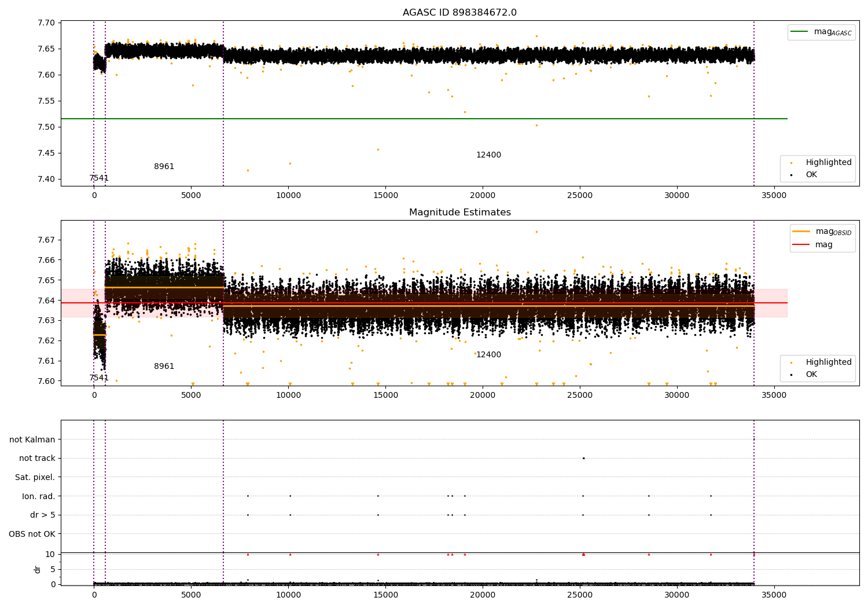Select the 'AGASC ID 898384672.0' plot title
This screenshot has height=608, width=868.
point(459,13)
